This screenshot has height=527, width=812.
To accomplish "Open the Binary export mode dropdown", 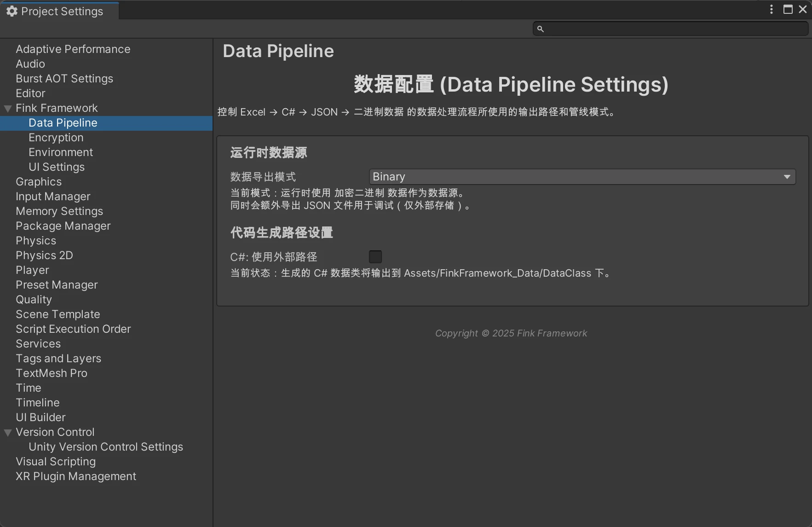I will pyautogui.click(x=582, y=177).
